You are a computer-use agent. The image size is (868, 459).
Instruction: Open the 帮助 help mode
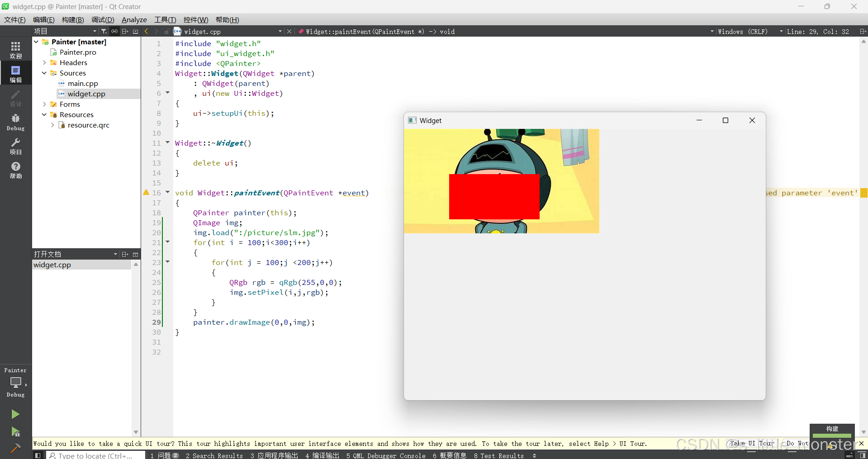point(16,170)
